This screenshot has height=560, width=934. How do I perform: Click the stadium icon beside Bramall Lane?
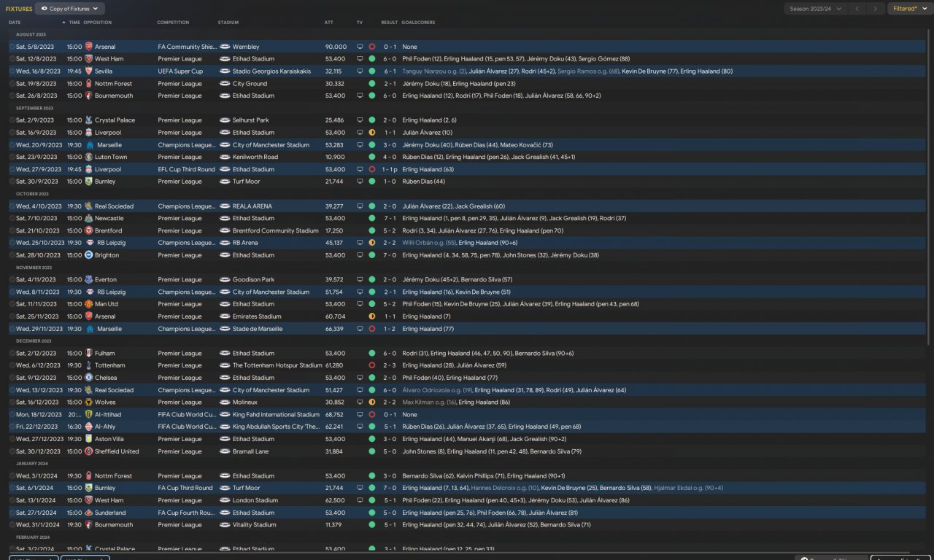(225, 451)
